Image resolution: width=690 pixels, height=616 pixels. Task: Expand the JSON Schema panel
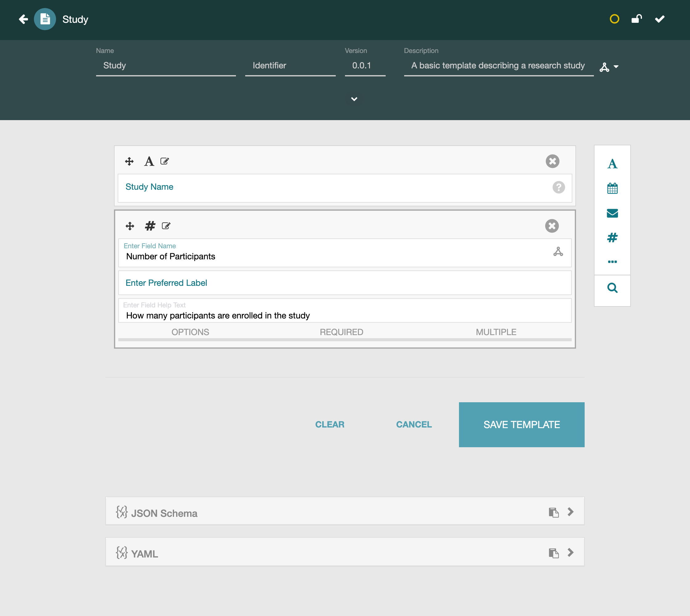point(570,512)
